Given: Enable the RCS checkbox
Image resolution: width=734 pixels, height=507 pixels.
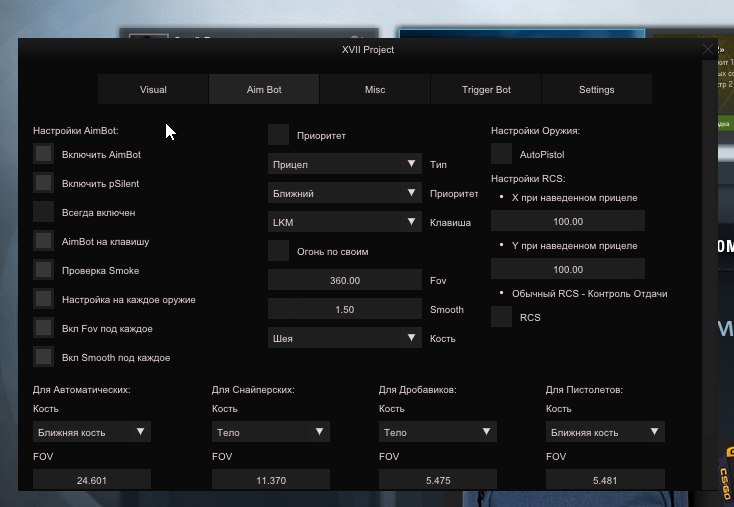Looking at the screenshot, I should click(x=501, y=317).
